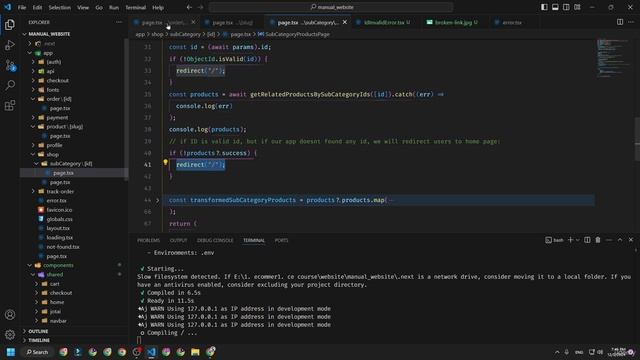Switch to the DEBUG CONSOLE tab

[x=215, y=240]
